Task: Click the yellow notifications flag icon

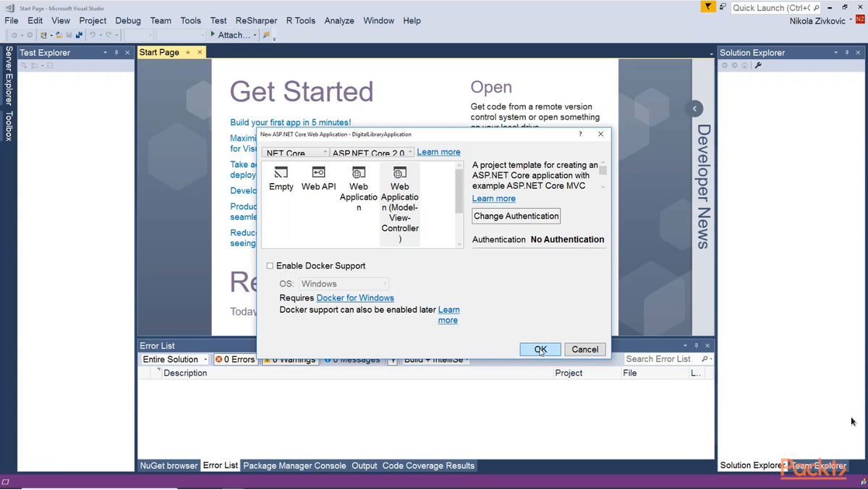Action: 708,7
